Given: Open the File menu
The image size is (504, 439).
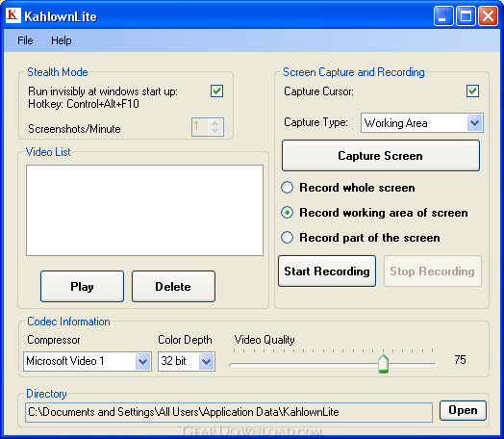Looking at the screenshot, I should (25, 40).
